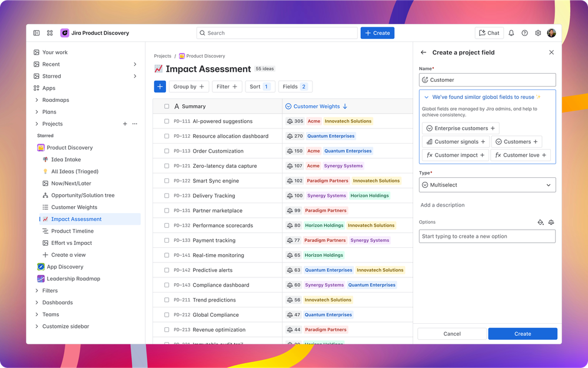
Task: Add Customer love formula field
Action: click(520, 155)
